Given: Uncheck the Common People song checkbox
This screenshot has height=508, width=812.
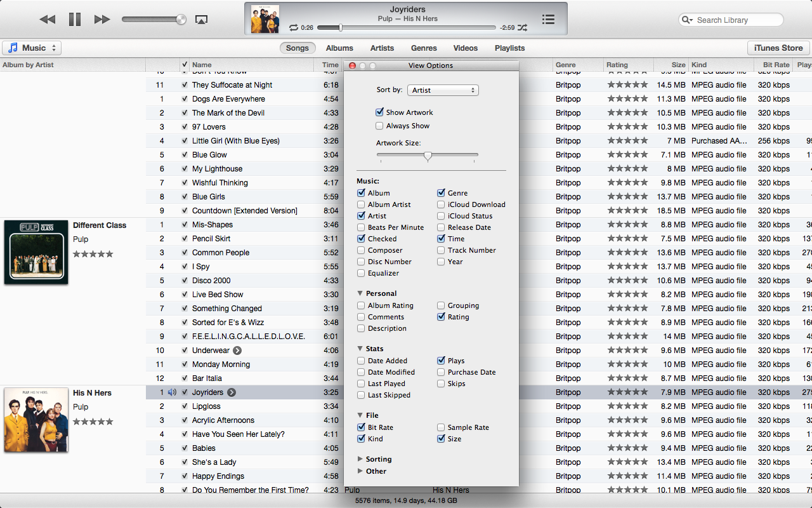Looking at the screenshot, I should tap(185, 253).
